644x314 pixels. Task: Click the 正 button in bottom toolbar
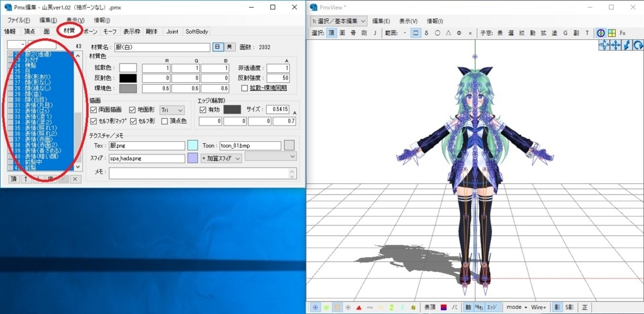[584, 307]
